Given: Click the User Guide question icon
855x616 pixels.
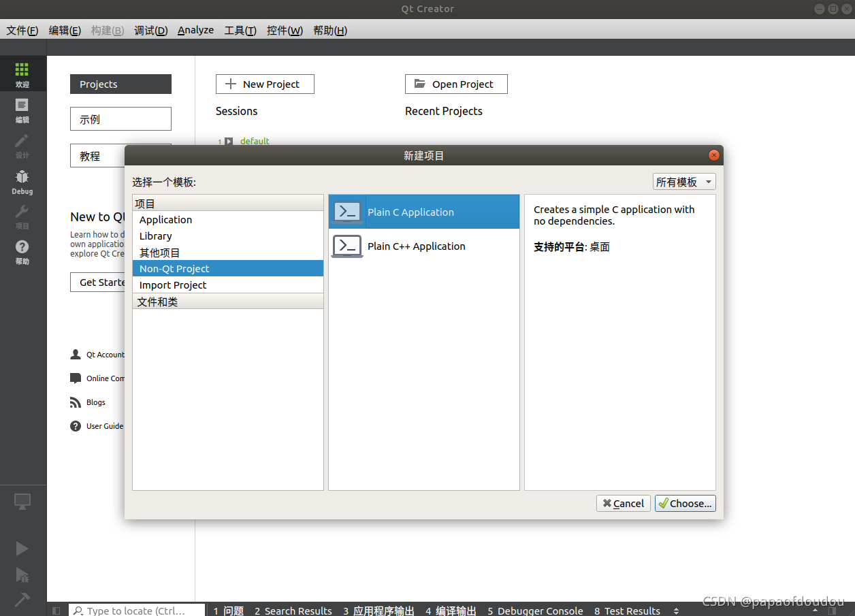Looking at the screenshot, I should coord(76,426).
